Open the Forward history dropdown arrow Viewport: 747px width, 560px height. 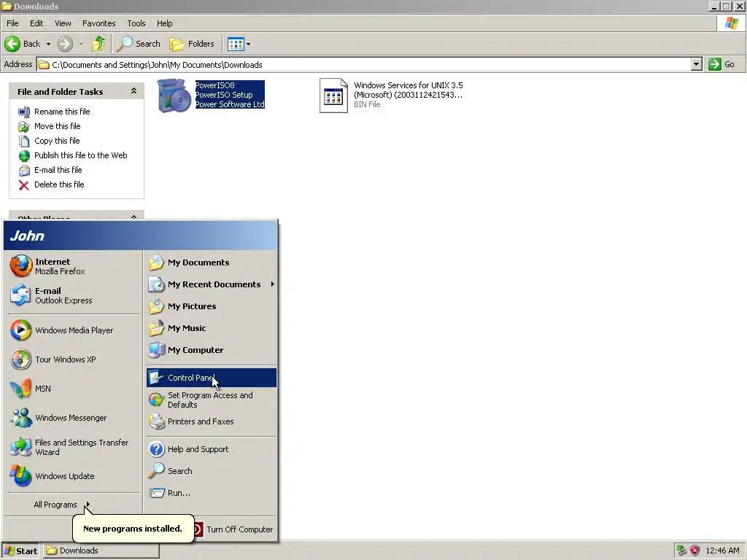pos(82,44)
